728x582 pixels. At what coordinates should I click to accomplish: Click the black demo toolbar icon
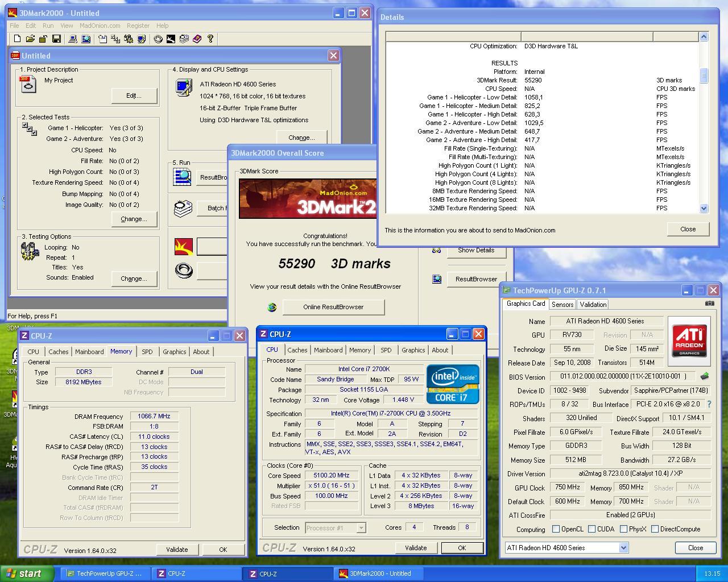pos(171,39)
